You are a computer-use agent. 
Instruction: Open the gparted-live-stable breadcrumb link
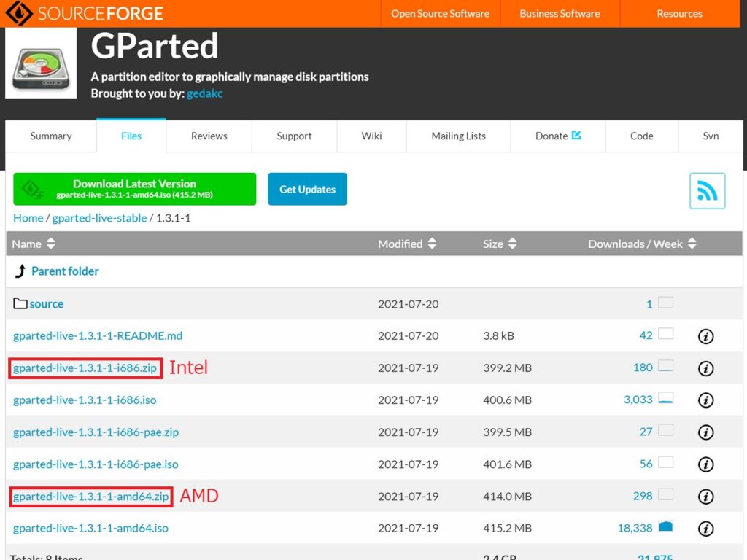(x=99, y=218)
